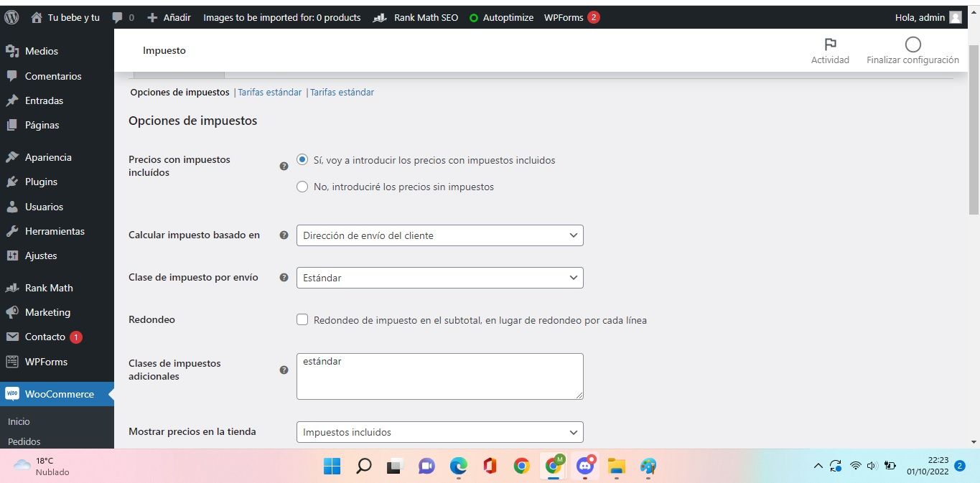Image resolution: width=980 pixels, height=483 pixels.
Task: Select the Opciones de impuestos sub-tab
Action: tap(179, 92)
